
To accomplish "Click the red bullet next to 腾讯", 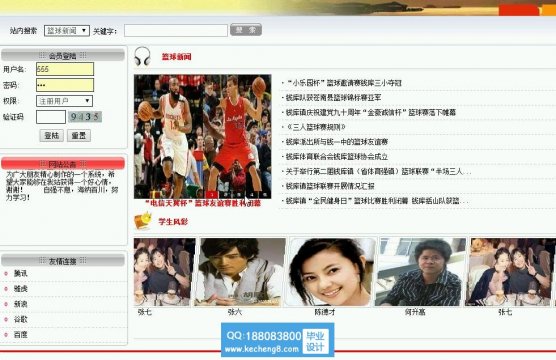I will pos(6,273).
